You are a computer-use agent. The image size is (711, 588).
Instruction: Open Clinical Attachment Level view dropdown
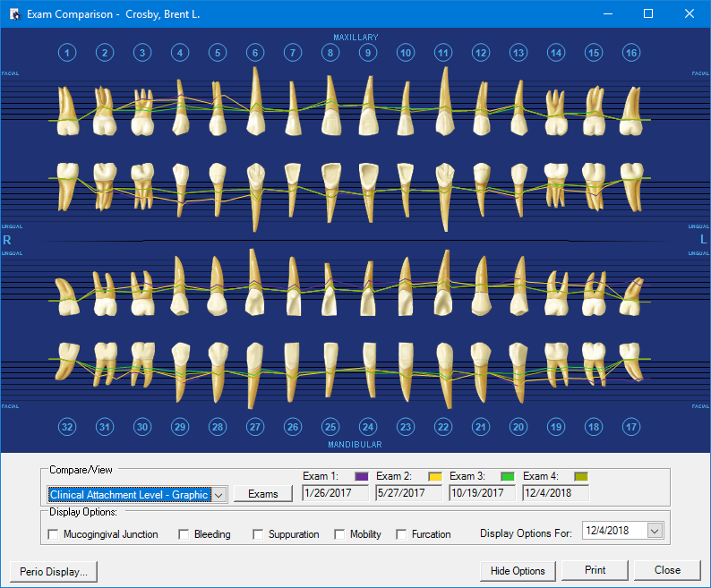click(x=219, y=494)
